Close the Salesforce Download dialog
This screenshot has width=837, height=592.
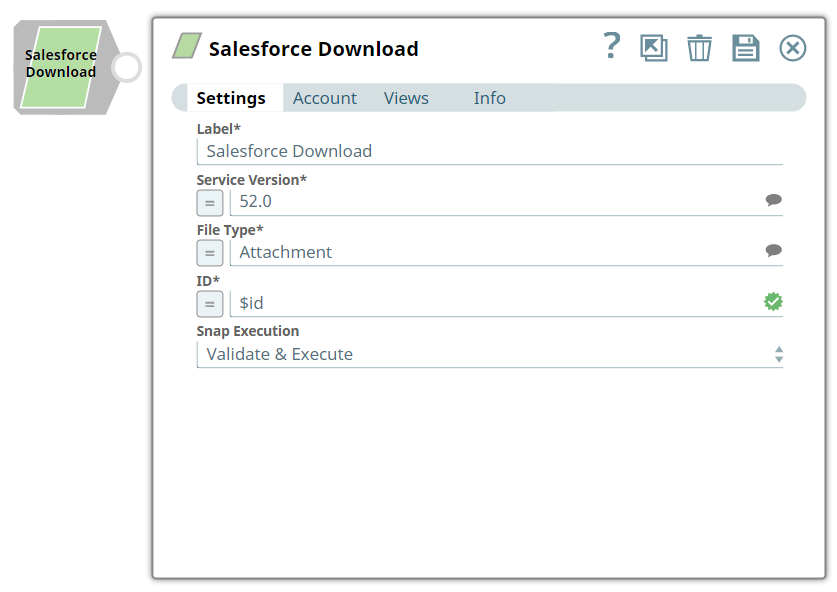tap(793, 48)
